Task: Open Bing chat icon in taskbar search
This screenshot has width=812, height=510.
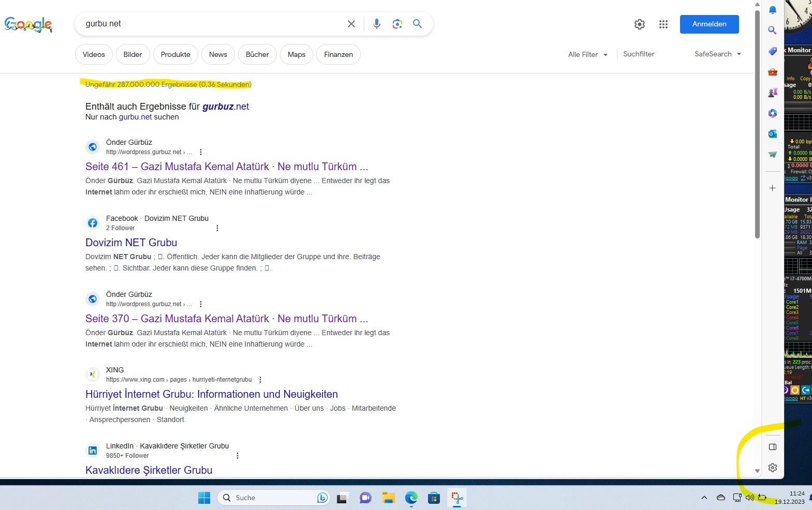Action: 322,498
